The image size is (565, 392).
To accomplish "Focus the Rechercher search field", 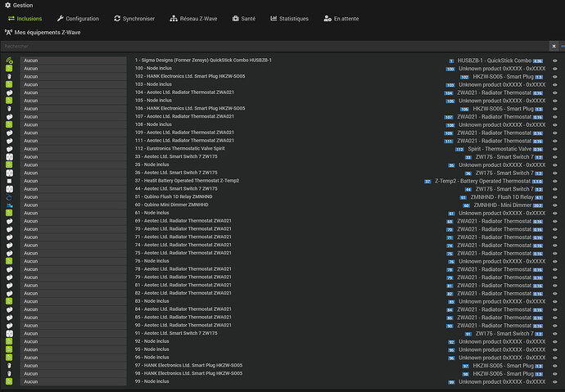I will pyautogui.click(x=274, y=46).
